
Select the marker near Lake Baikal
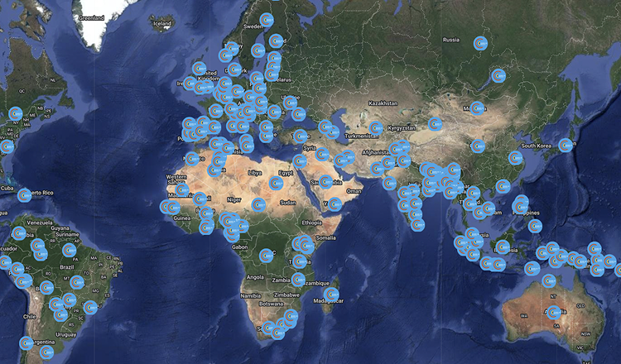[498, 76]
